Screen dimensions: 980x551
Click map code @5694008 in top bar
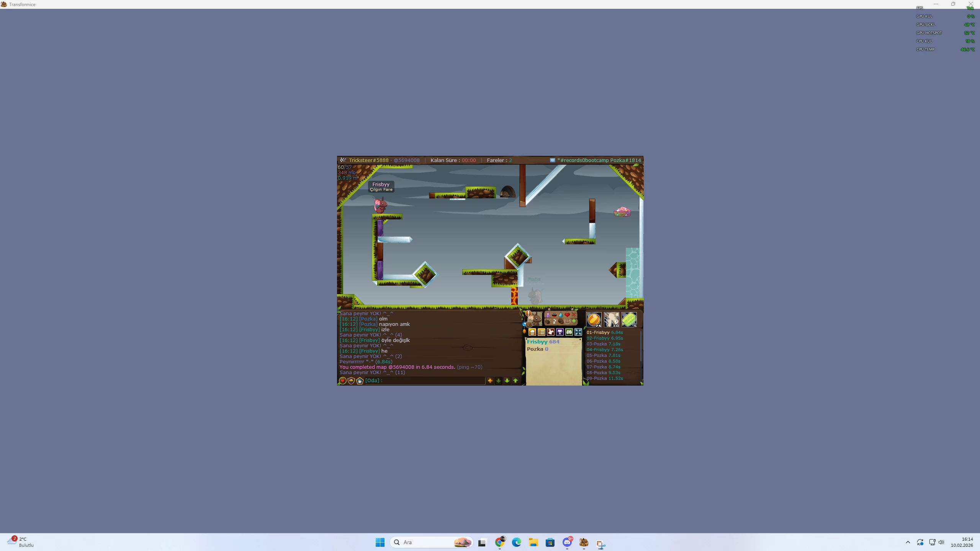click(x=406, y=160)
